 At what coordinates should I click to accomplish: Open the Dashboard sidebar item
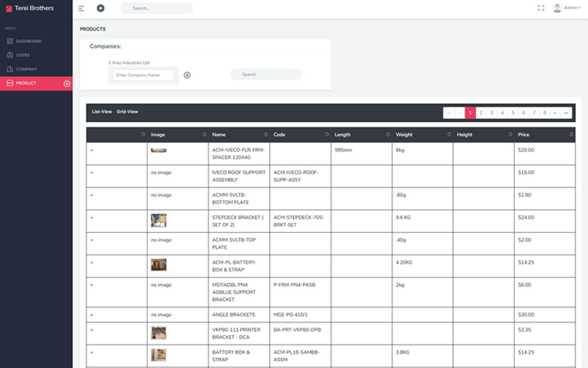[x=29, y=41]
